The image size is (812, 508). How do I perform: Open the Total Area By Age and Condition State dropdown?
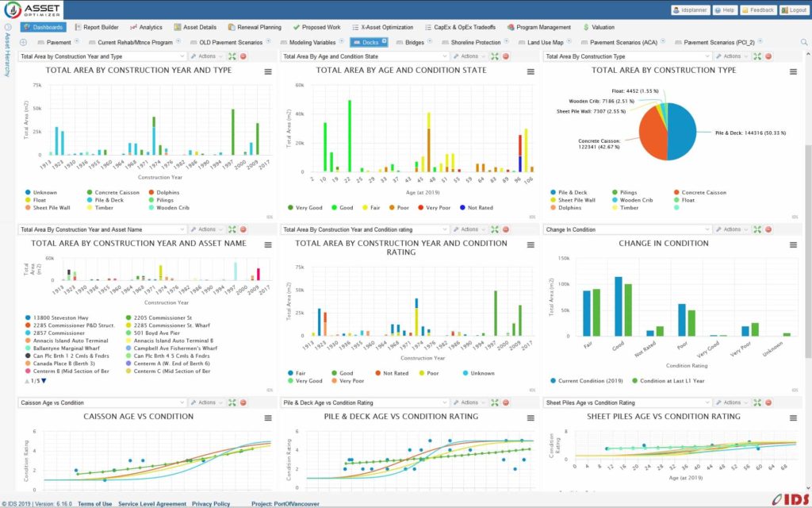point(366,56)
